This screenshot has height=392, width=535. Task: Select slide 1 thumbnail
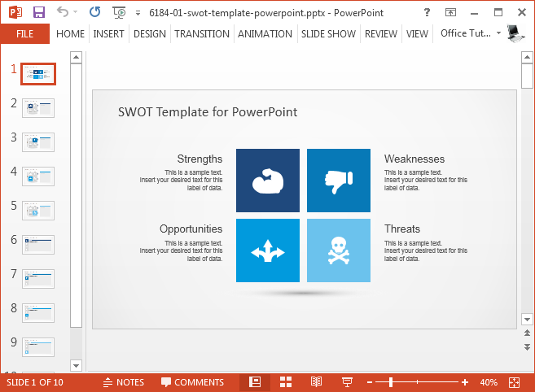pos(38,74)
